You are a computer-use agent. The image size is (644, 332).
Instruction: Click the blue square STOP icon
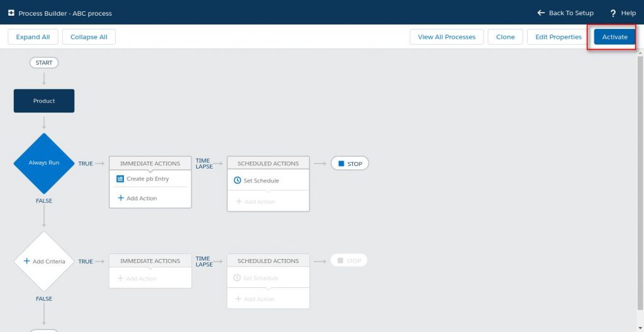tap(341, 163)
